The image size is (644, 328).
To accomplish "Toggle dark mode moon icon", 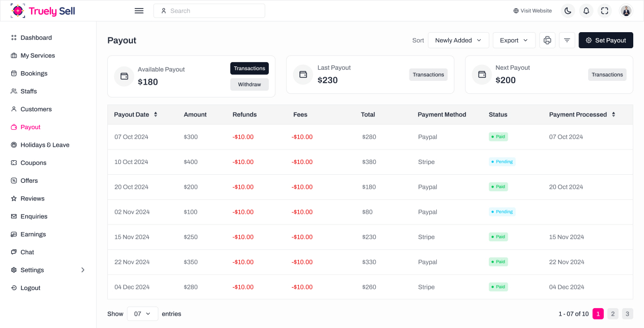I will [568, 11].
